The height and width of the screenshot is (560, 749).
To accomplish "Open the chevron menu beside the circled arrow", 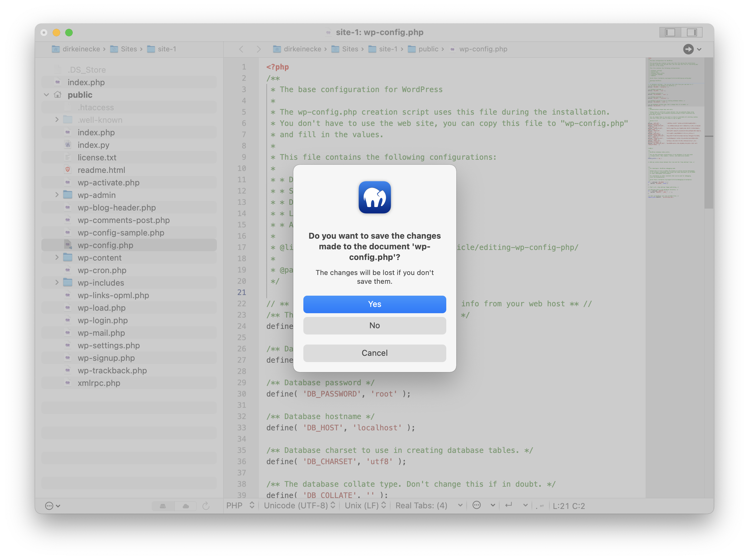I will click(699, 49).
